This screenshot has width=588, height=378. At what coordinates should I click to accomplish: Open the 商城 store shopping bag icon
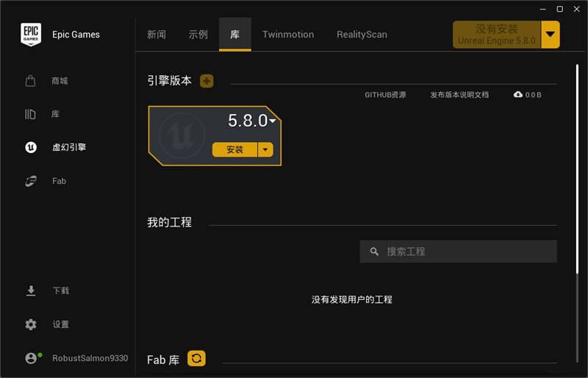click(30, 81)
